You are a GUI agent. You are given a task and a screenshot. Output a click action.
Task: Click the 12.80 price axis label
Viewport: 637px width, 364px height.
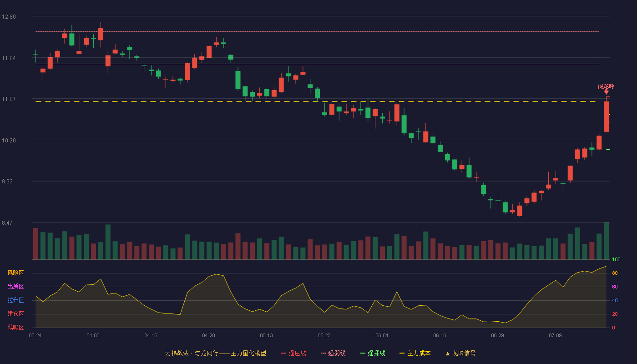(x=9, y=17)
